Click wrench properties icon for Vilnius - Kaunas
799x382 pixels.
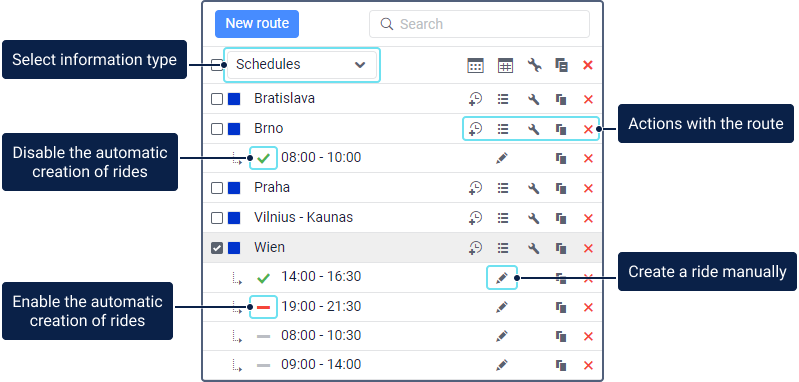[x=534, y=219]
